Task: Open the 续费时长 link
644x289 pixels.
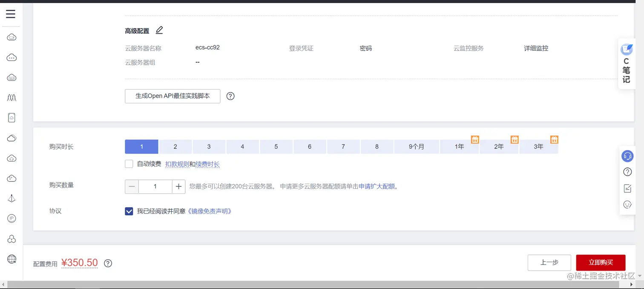Action: [207, 164]
